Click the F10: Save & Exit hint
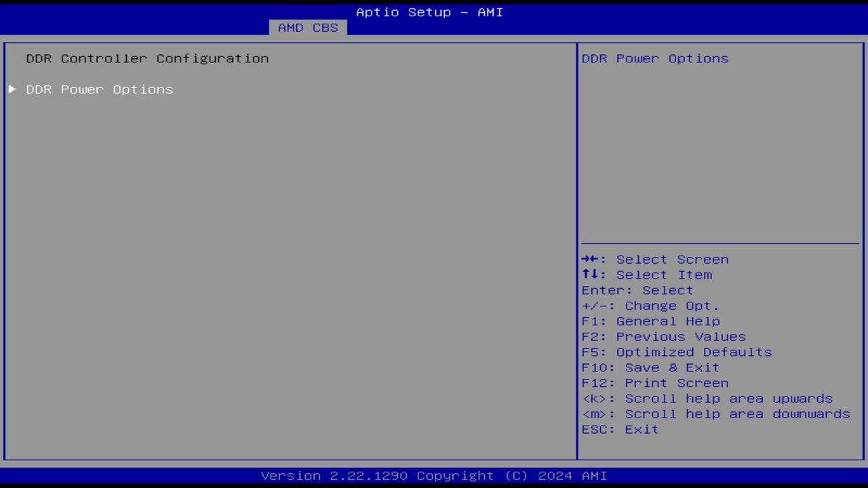The height and width of the screenshot is (488, 868). (650, 367)
